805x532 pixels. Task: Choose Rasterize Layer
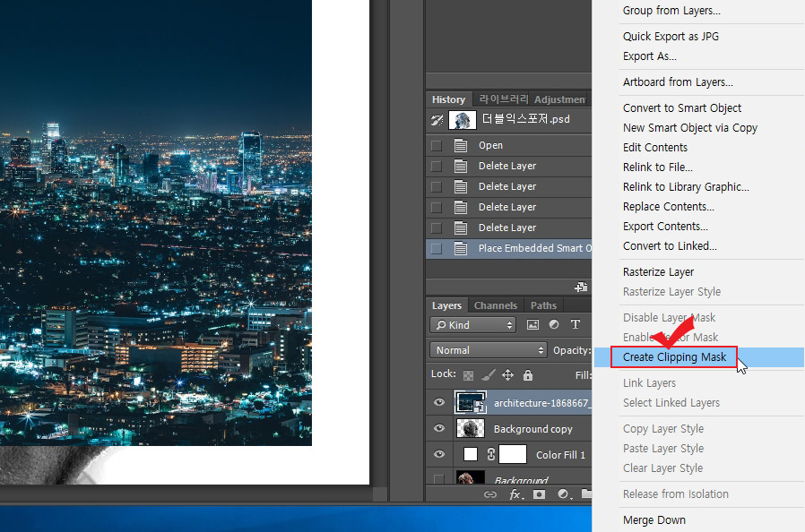[658, 272]
